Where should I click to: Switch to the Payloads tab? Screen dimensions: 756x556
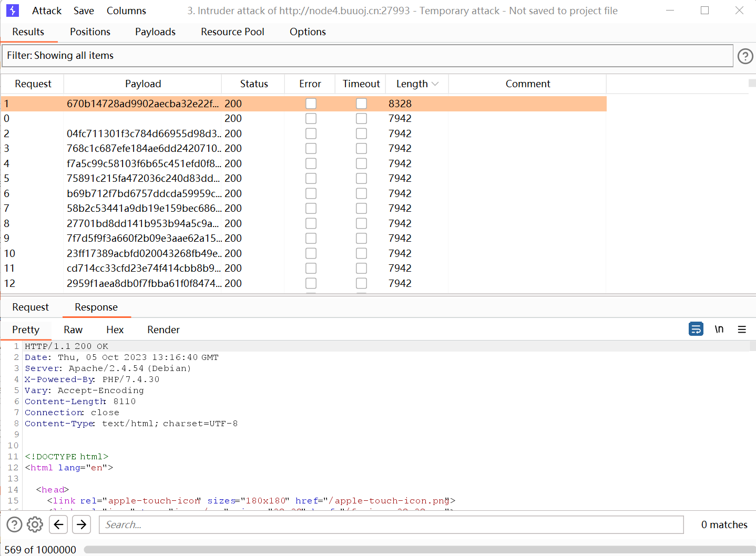click(155, 32)
